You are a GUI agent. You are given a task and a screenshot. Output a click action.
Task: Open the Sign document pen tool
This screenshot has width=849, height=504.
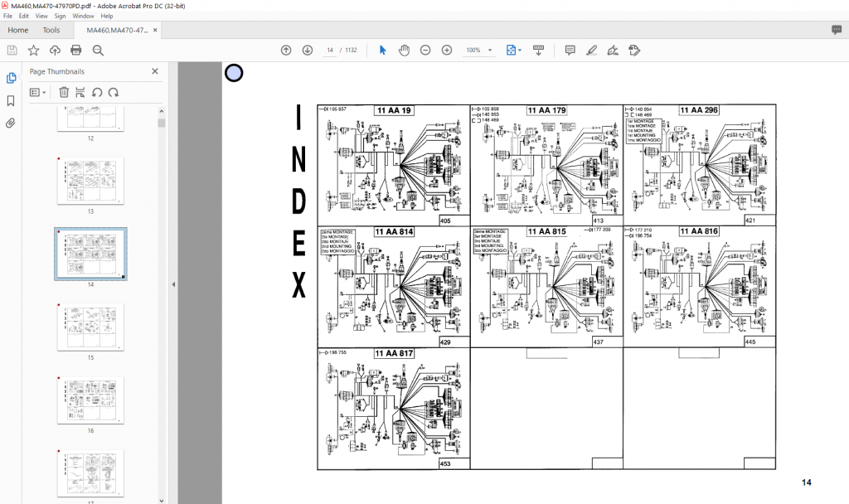pyautogui.click(x=613, y=51)
